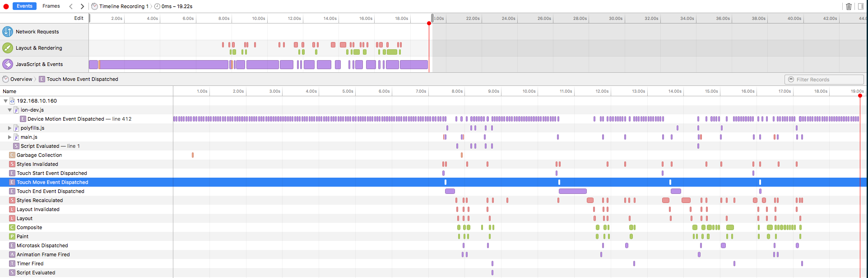868x278 pixels.
Task: Click the Layout row icon
Action: (12, 218)
